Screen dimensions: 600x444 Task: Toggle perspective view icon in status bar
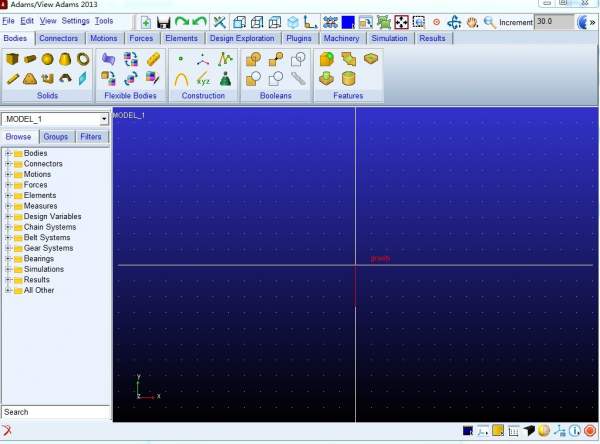[528, 431]
